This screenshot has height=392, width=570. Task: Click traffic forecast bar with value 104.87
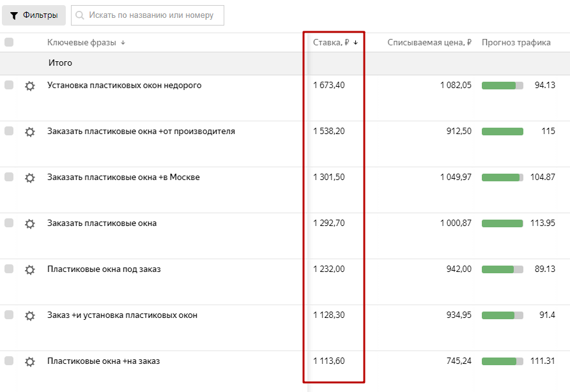coord(502,177)
